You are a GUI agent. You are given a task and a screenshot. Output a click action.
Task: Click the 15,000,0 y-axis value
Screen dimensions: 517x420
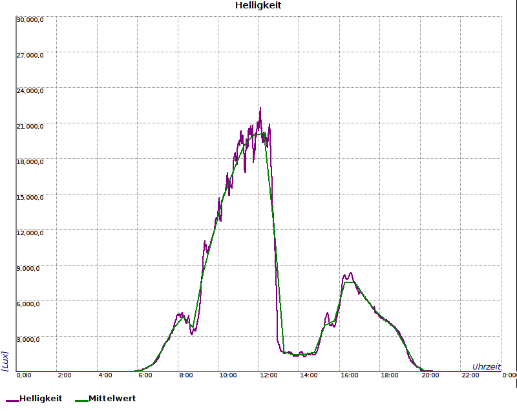pyautogui.click(x=30, y=198)
